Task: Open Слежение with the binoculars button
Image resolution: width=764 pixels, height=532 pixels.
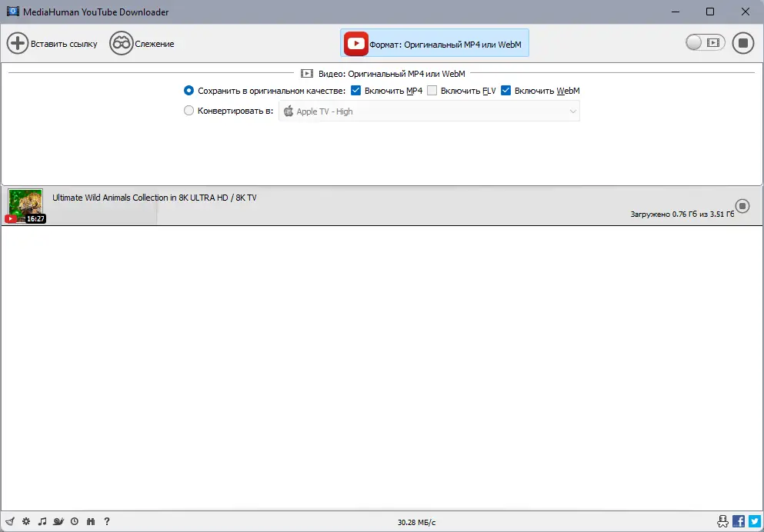Action: [142, 43]
